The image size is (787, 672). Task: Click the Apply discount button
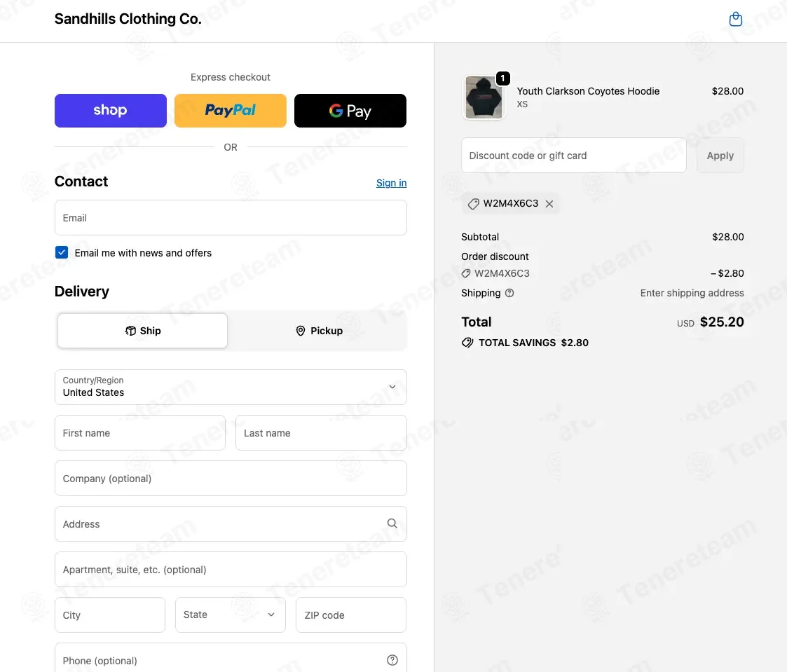click(720, 156)
